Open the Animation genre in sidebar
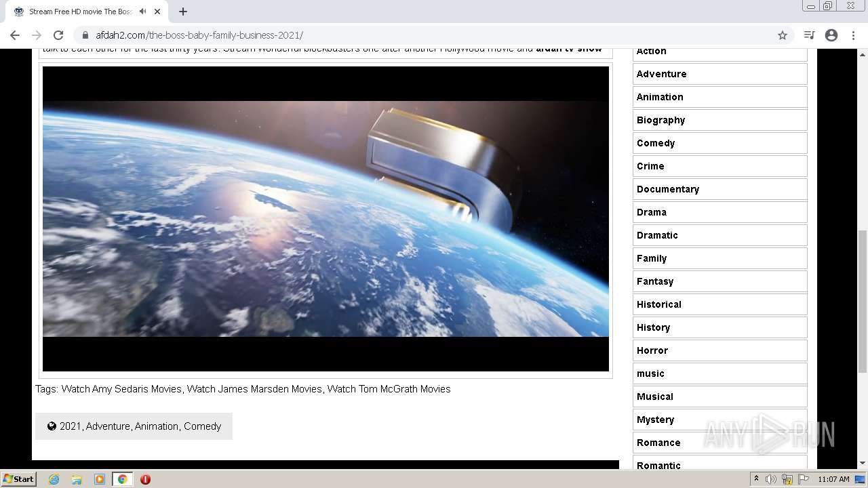 (719, 97)
